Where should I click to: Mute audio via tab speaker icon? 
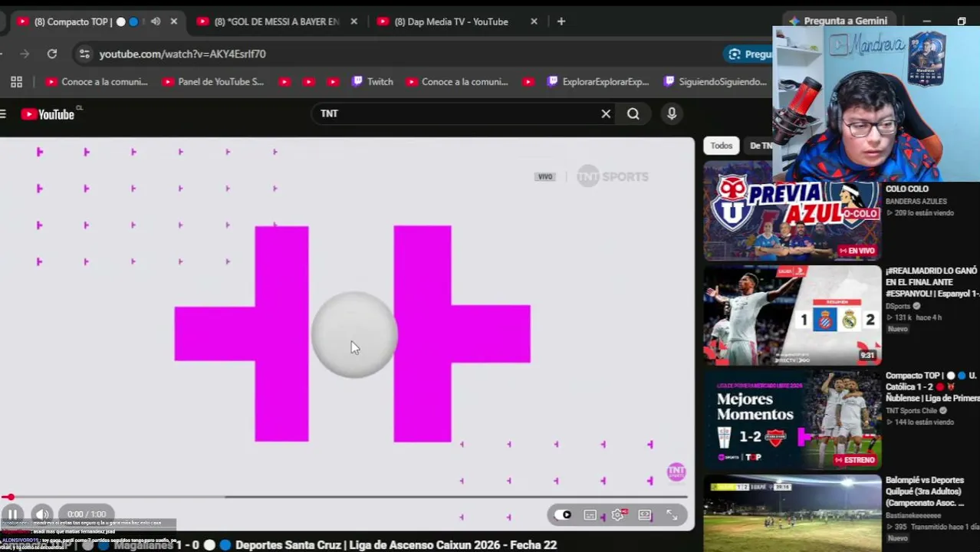(x=156, y=21)
